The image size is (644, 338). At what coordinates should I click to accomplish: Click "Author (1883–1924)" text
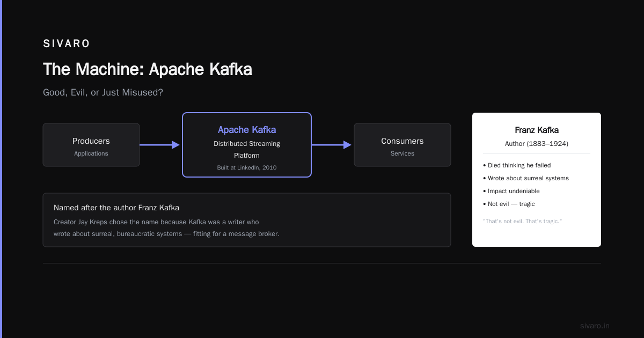point(537,144)
